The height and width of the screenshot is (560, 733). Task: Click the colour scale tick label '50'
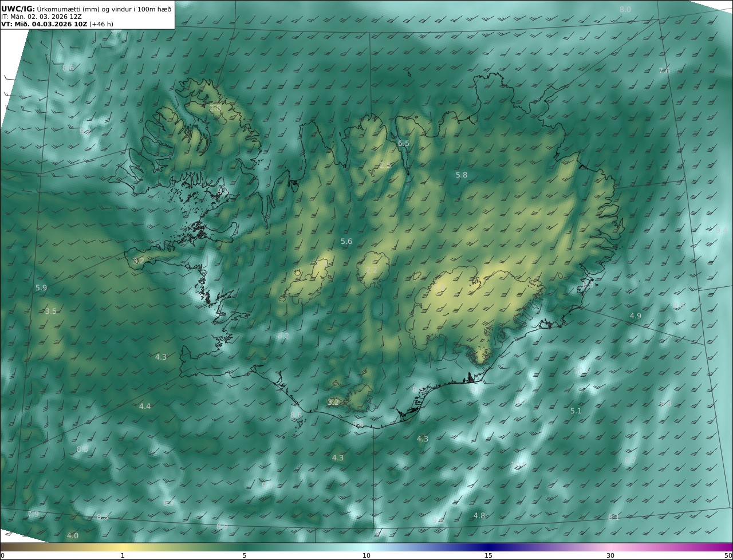pyautogui.click(x=728, y=555)
